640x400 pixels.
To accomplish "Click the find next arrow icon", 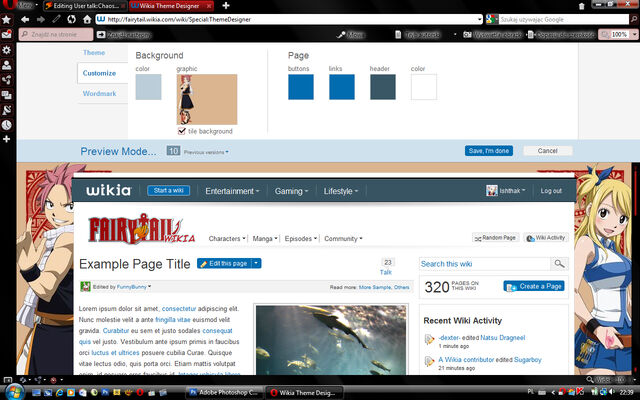I will (100, 35).
